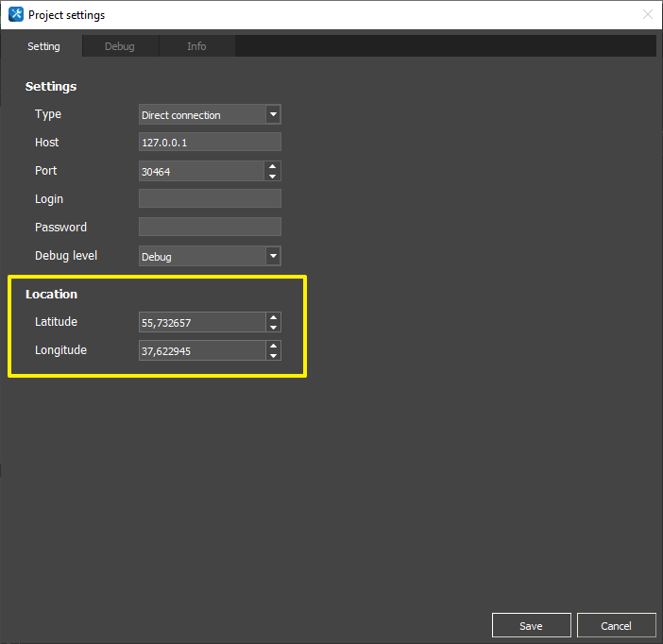Click the Login input field
Screen dimensions: 663x644
point(210,198)
